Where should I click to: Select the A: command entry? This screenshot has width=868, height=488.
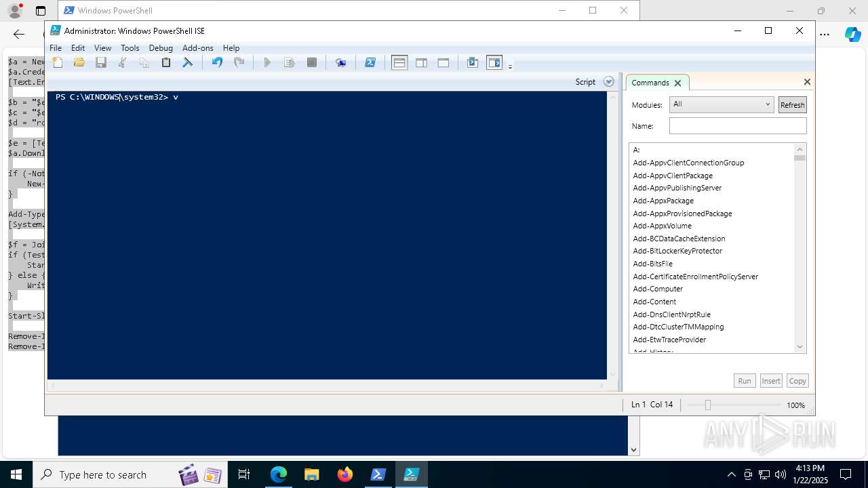pos(637,150)
